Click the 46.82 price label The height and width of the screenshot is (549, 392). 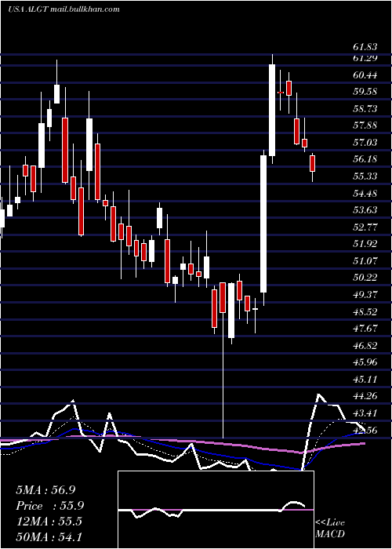pyautogui.click(x=365, y=346)
